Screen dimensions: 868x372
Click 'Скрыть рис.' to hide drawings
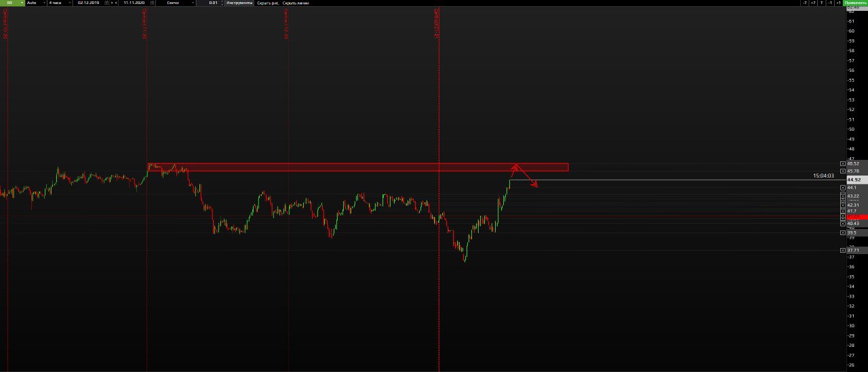[x=268, y=3]
